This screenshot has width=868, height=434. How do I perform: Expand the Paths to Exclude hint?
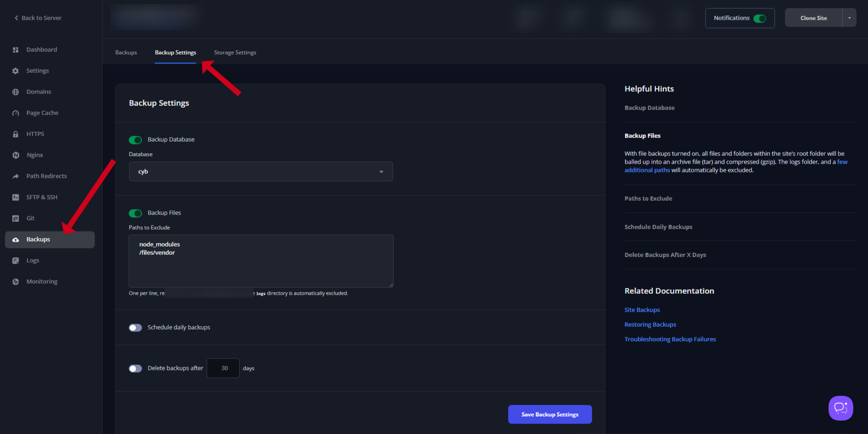648,198
